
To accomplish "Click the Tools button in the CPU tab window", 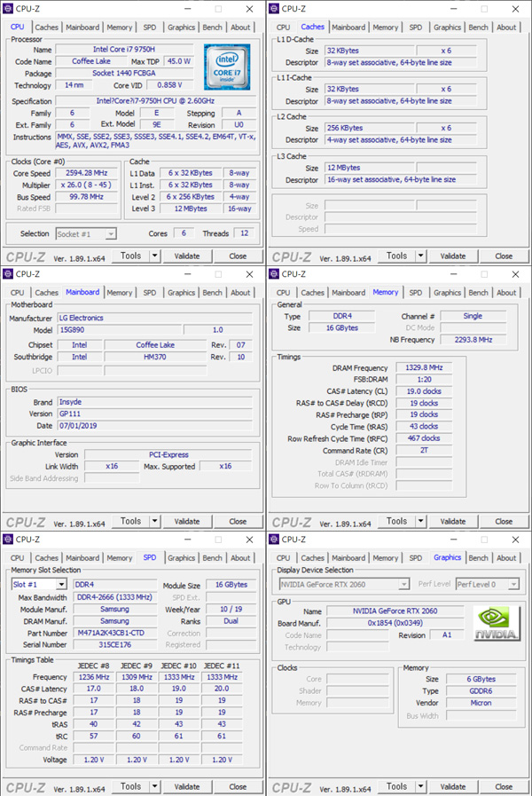I will tap(131, 256).
